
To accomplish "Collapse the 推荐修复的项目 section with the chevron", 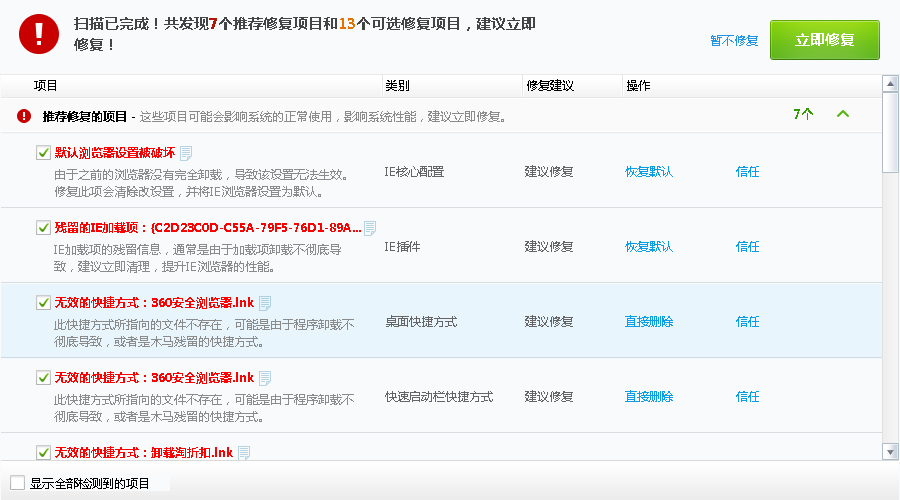I will click(842, 114).
